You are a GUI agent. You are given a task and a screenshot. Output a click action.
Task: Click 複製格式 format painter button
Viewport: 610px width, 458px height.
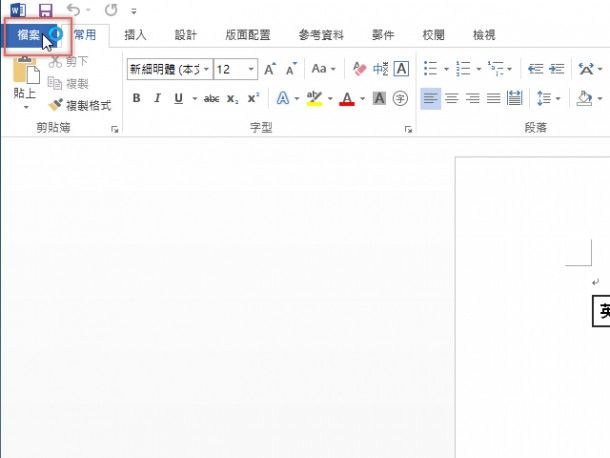coord(80,105)
